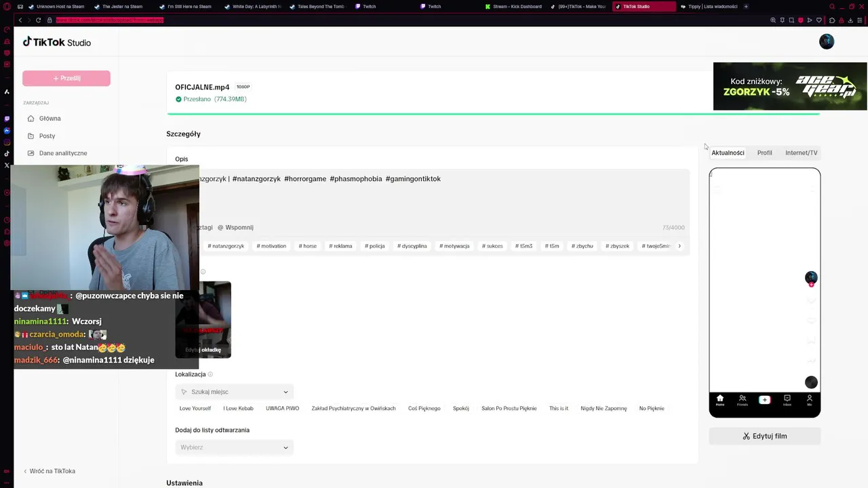Click the ZGORZYK -5% ace gear banner
The height and width of the screenshot is (488, 868).
coord(790,86)
